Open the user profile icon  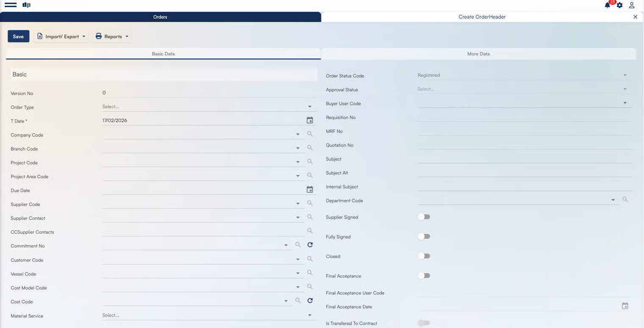pos(631,5)
